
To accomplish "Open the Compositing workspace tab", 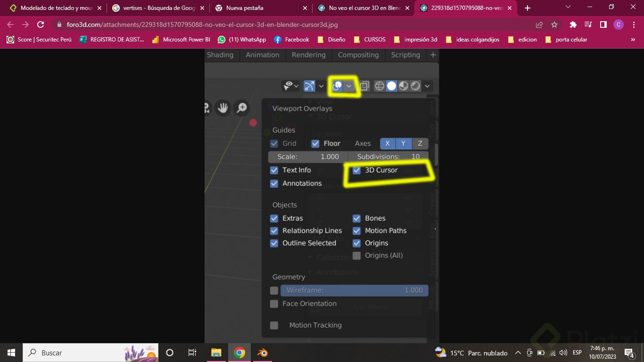I will (358, 55).
